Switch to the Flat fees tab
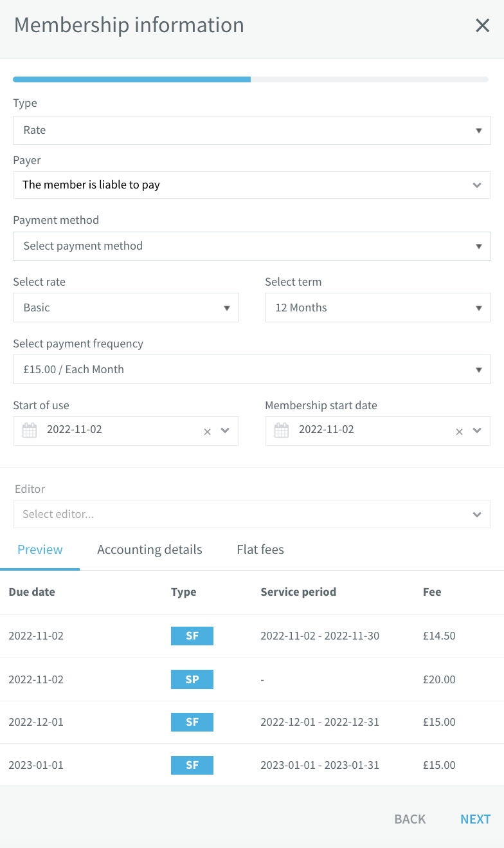This screenshot has width=504, height=848. [260, 549]
